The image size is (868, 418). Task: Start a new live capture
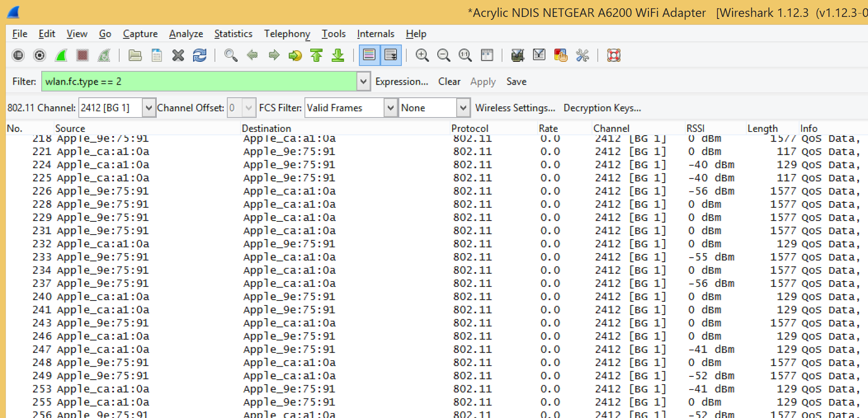(61, 55)
